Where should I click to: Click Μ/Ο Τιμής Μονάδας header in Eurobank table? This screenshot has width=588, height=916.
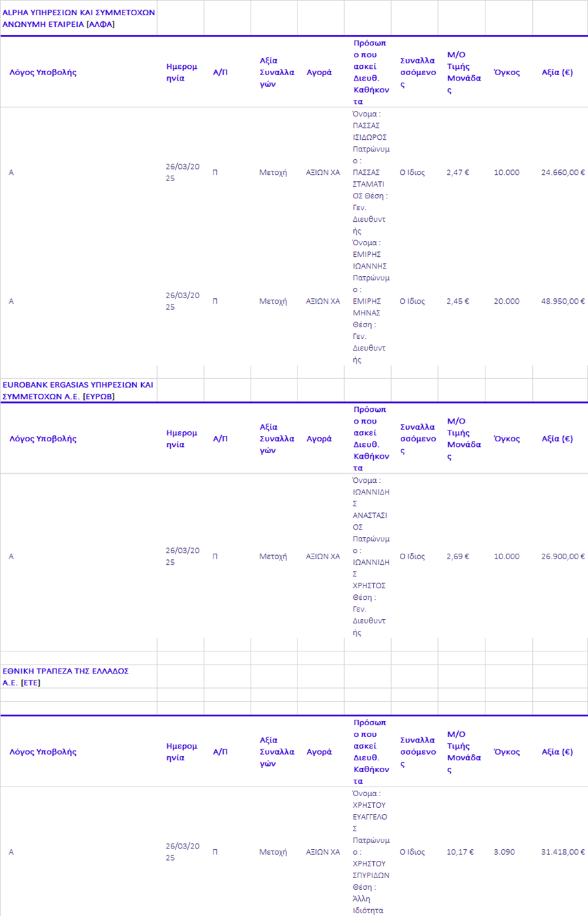[464, 439]
